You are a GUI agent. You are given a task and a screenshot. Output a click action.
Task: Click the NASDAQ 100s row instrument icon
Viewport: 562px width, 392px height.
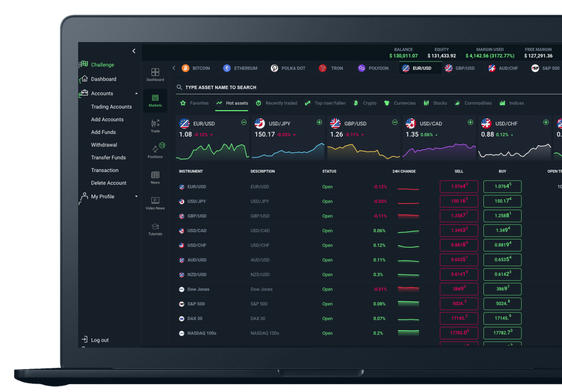(181, 333)
